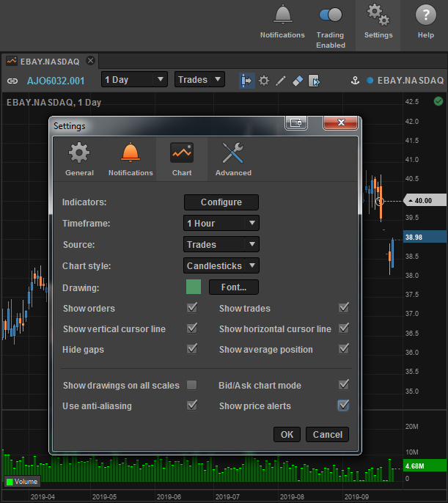Click the Configure indicators button
The height and width of the screenshot is (503, 448).
tap(221, 202)
